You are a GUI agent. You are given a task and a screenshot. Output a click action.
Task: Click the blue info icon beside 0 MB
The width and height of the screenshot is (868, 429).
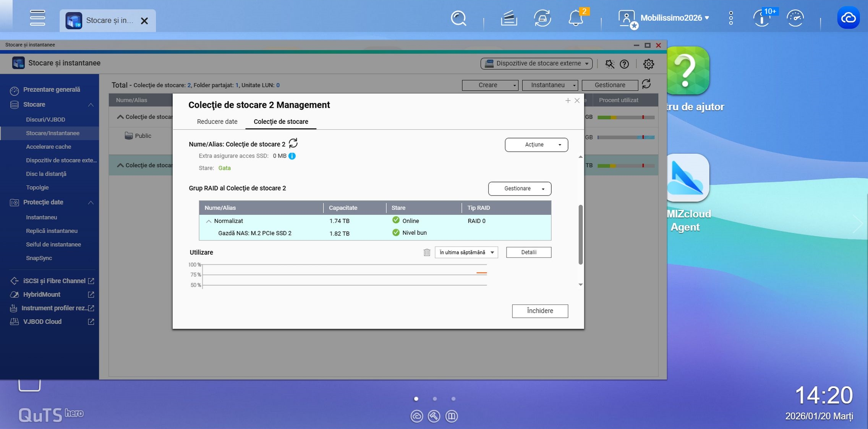[292, 156]
